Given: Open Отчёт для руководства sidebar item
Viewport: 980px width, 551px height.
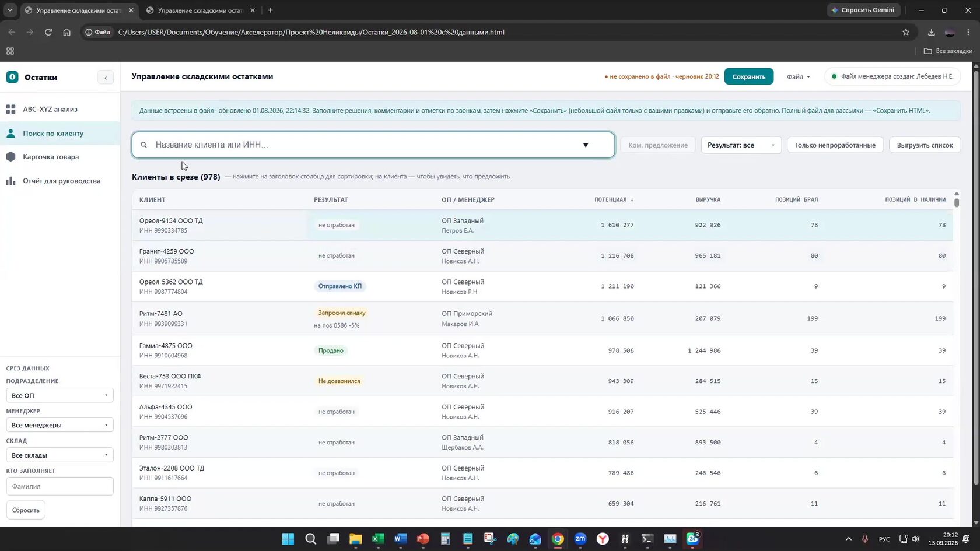Looking at the screenshot, I should pyautogui.click(x=60, y=181).
